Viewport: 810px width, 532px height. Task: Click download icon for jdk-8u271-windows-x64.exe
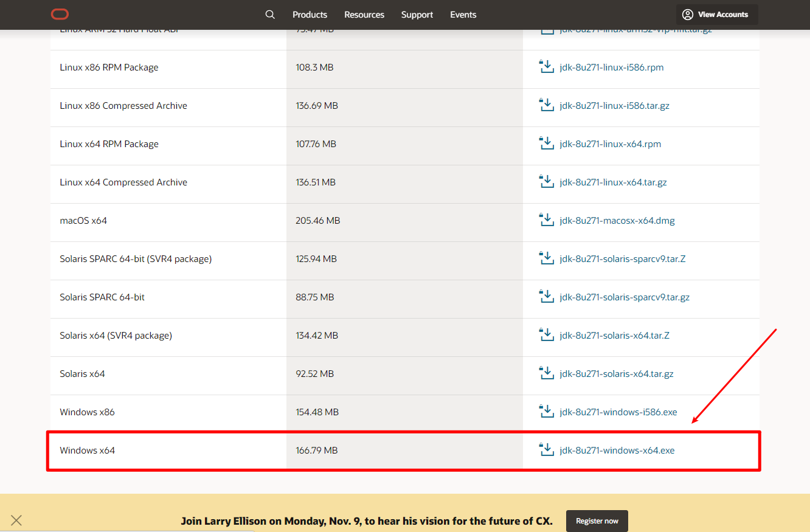click(x=546, y=450)
